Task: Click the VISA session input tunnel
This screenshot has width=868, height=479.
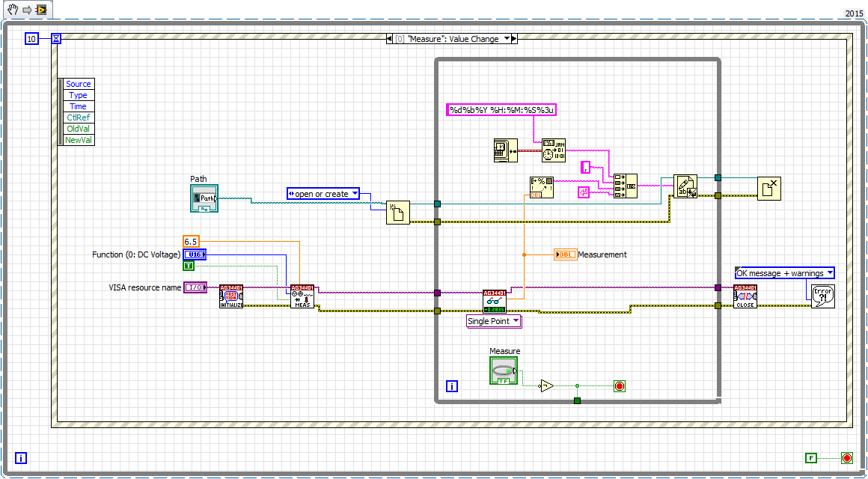Action: coord(437,293)
